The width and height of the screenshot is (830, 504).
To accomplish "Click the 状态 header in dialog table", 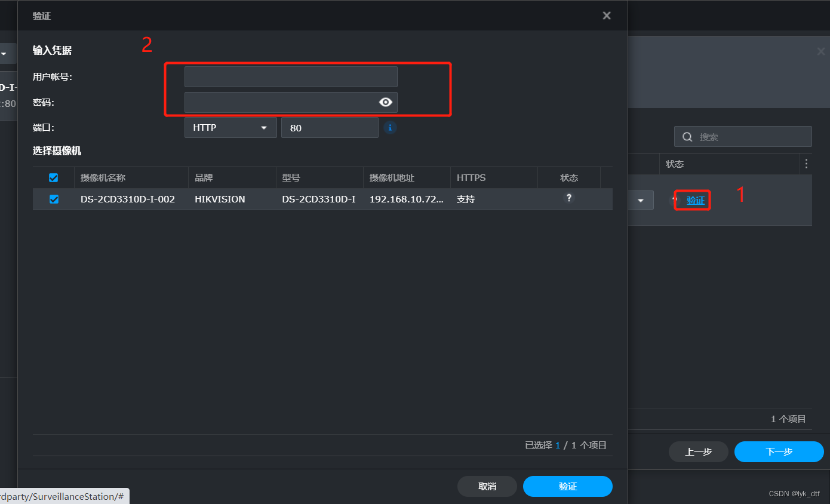I will click(569, 178).
